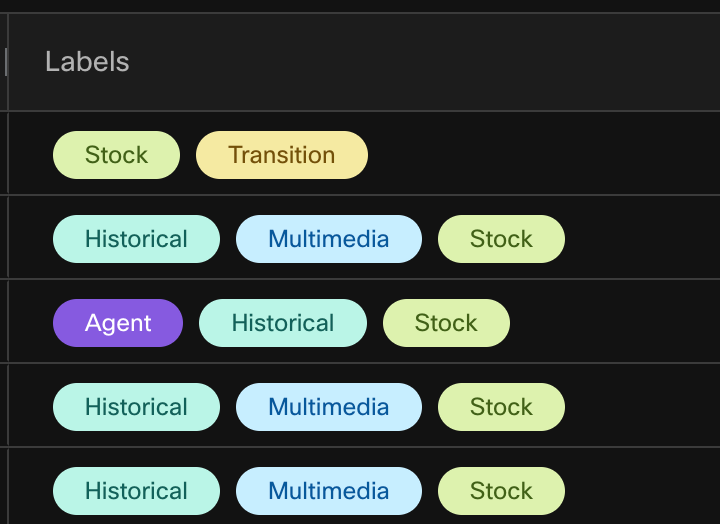
Task: Click the Stock label in the first row
Action: pos(116,155)
